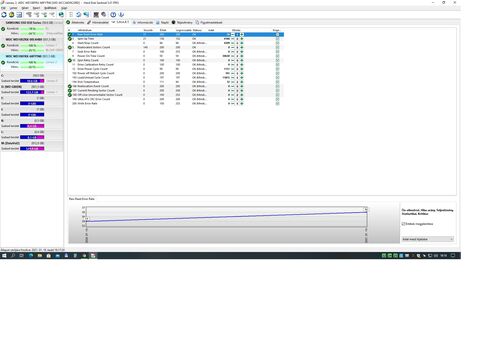Increase offset with plus for Seek Error Rate
This screenshot has height=360, width=480.
click(242, 52)
